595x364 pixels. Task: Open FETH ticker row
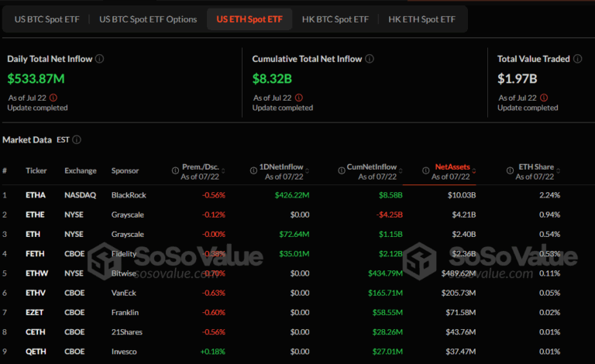pos(35,254)
